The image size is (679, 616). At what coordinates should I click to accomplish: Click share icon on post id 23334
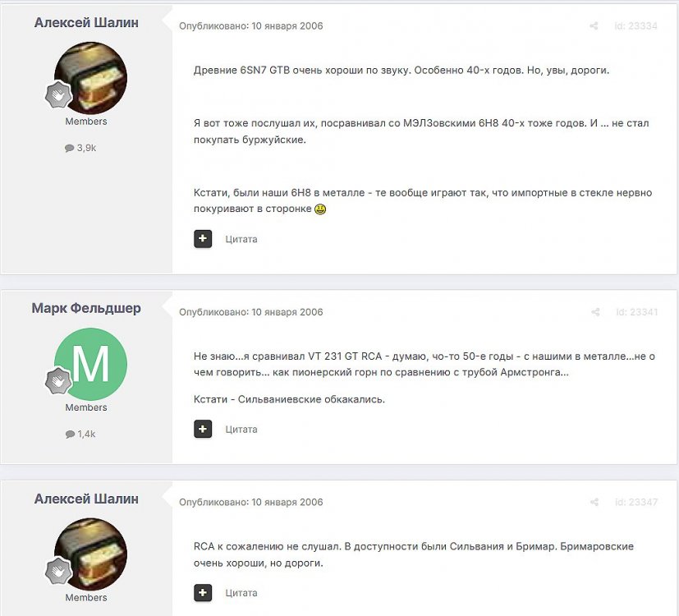[594, 26]
